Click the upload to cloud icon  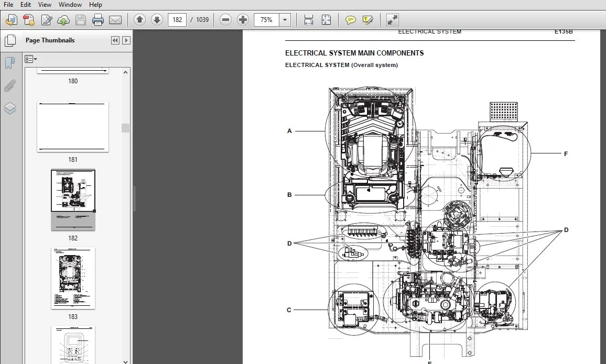pyautogui.click(x=63, y=20)
